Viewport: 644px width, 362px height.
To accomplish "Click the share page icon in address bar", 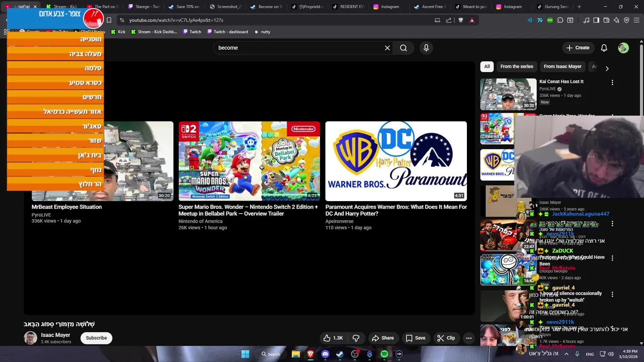I will 449,20.
